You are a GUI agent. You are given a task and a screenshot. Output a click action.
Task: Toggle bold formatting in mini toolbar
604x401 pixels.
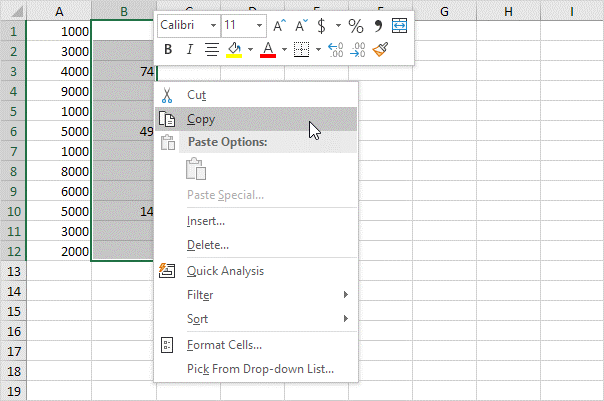tap(168, 49)
